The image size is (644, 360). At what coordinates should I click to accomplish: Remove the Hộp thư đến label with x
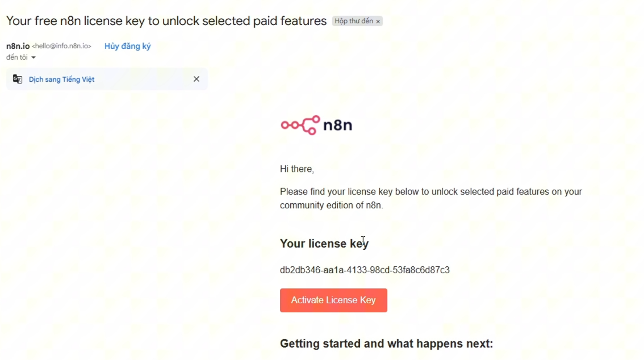pyautogui.click(x=378, y=22)
